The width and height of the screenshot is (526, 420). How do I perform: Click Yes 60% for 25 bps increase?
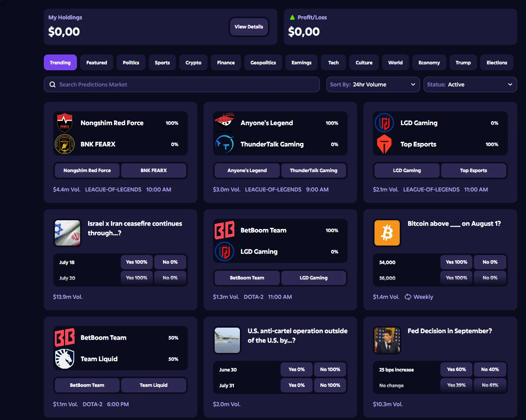(x=457, y=369)
